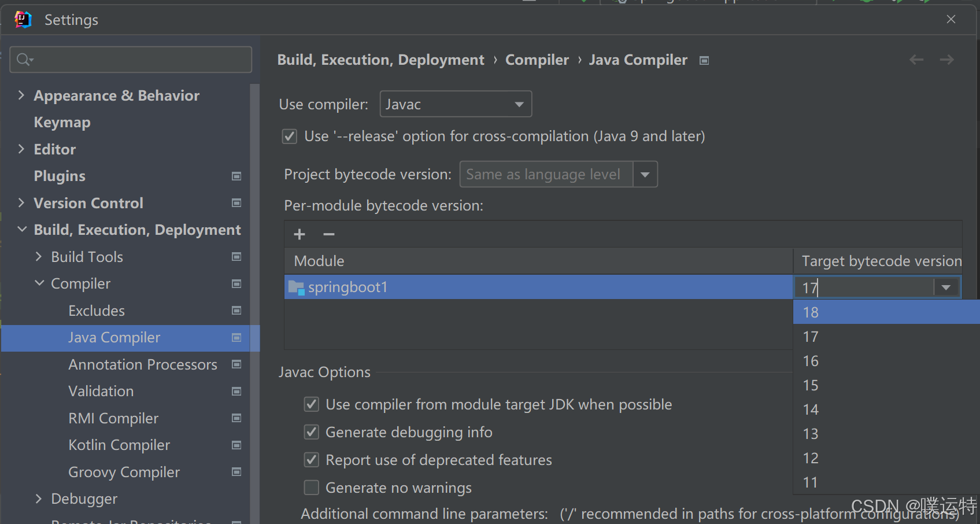Screen dimensions: 980x524
Task: Click project-settings icon next to Validation
Action: point(236,392)
